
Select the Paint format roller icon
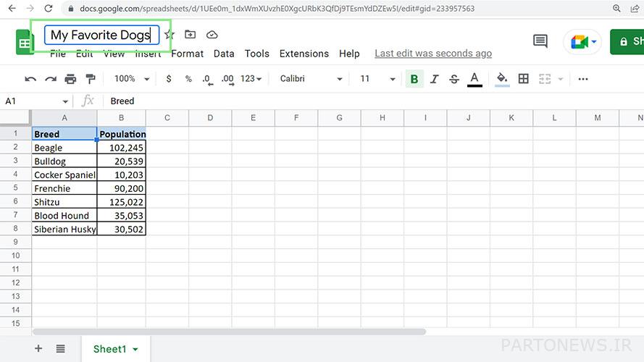[91, 79]
